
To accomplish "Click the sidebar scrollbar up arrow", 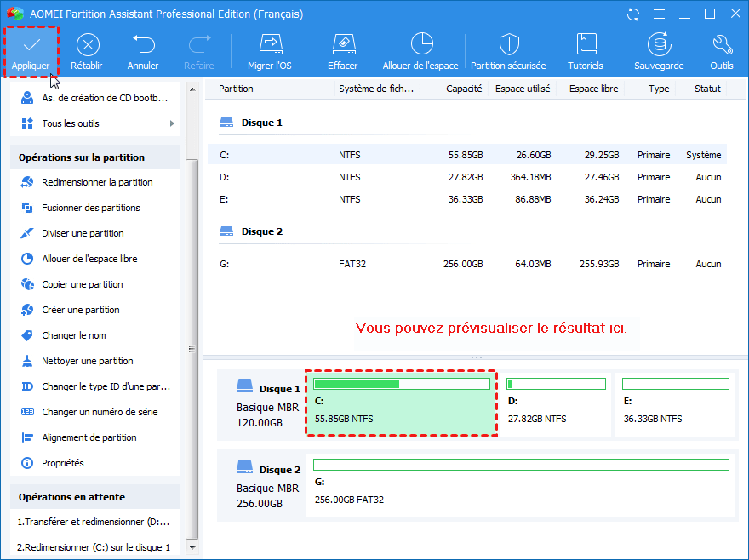I will [192, 89].
